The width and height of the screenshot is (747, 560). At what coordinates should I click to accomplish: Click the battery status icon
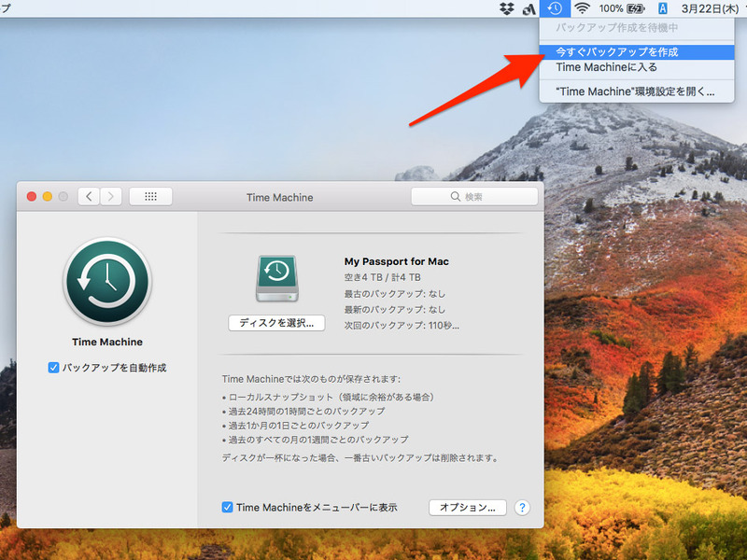tap(636, 8)
